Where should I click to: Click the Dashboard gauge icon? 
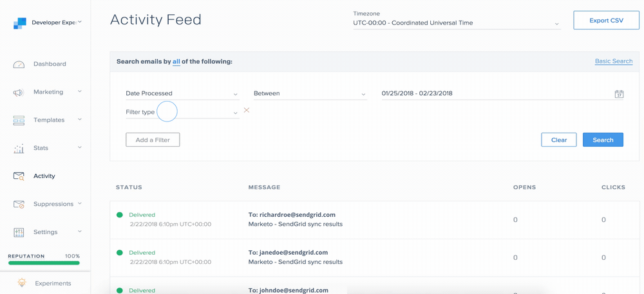[x=19, y=64]
